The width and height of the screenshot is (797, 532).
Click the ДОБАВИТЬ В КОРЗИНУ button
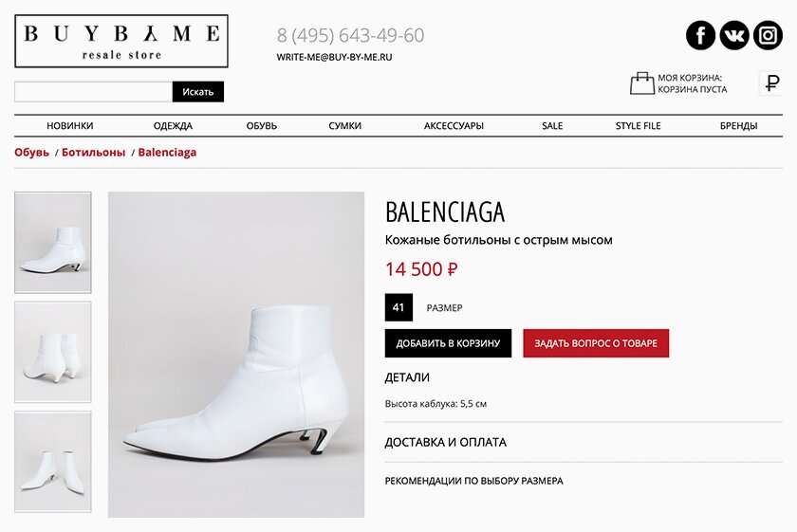[448, 343]
